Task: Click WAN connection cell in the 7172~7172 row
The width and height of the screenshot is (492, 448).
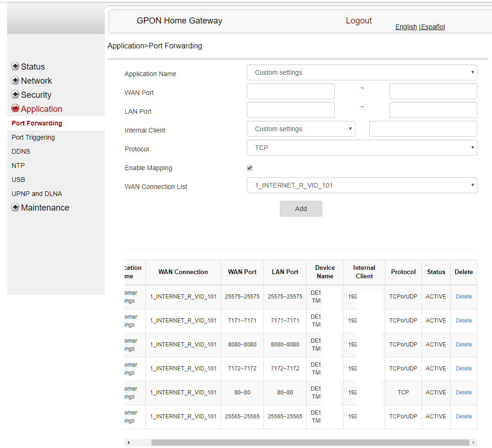Action: pos(183,369)
